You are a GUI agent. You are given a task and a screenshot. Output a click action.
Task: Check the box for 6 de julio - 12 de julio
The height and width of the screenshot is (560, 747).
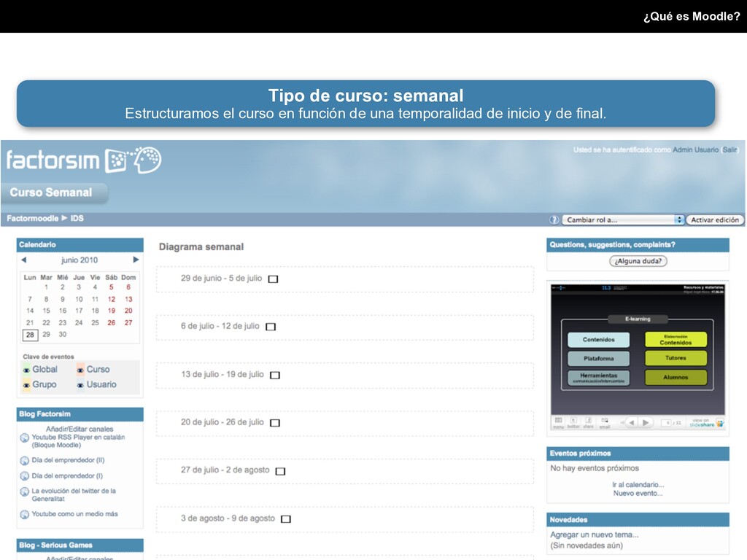pyautogui.click(x=271, y=327)
